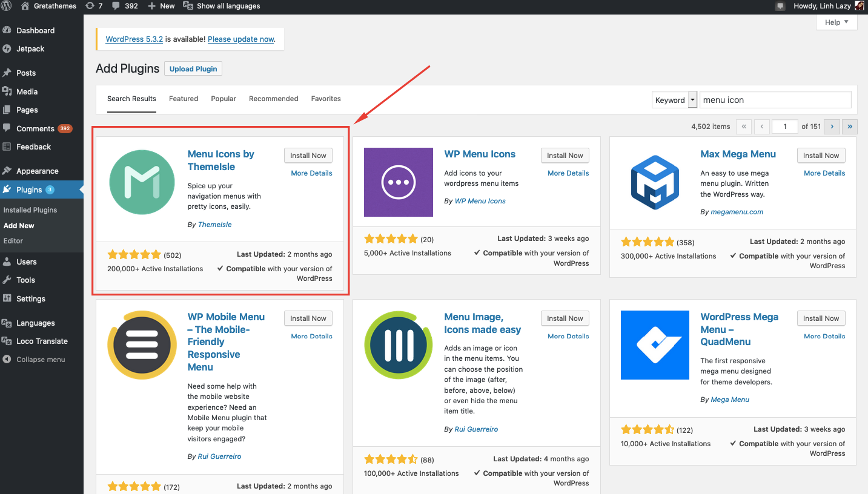Install the WP Menu Icons plugin
Screen dimensions: 868x494
coord(565,156)
